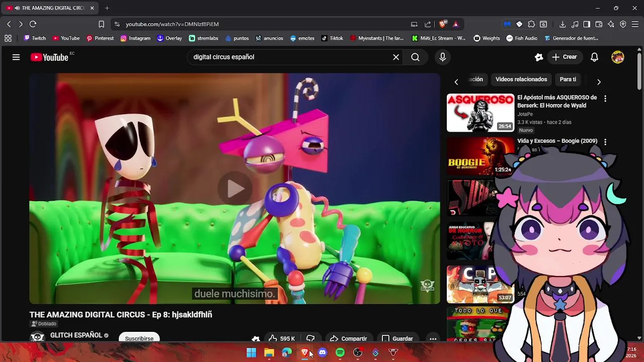Open Spotify from taskbar
This screenshot has height=362, width=644.
(340, 352)
